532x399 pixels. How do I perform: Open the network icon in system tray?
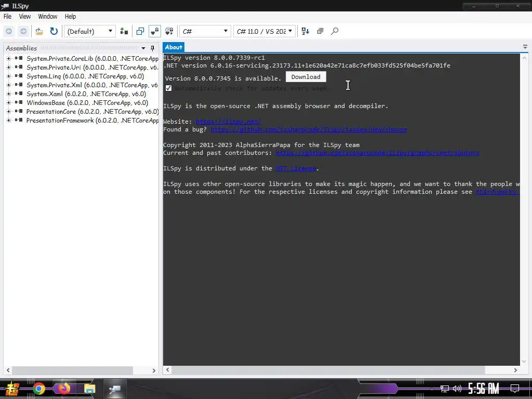[445, 389]
